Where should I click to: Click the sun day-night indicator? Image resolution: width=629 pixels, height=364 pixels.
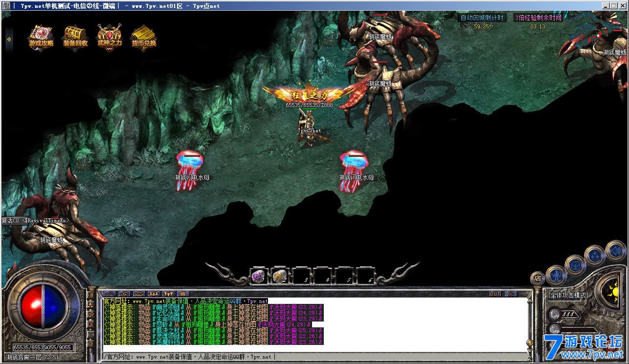point(612,293)
